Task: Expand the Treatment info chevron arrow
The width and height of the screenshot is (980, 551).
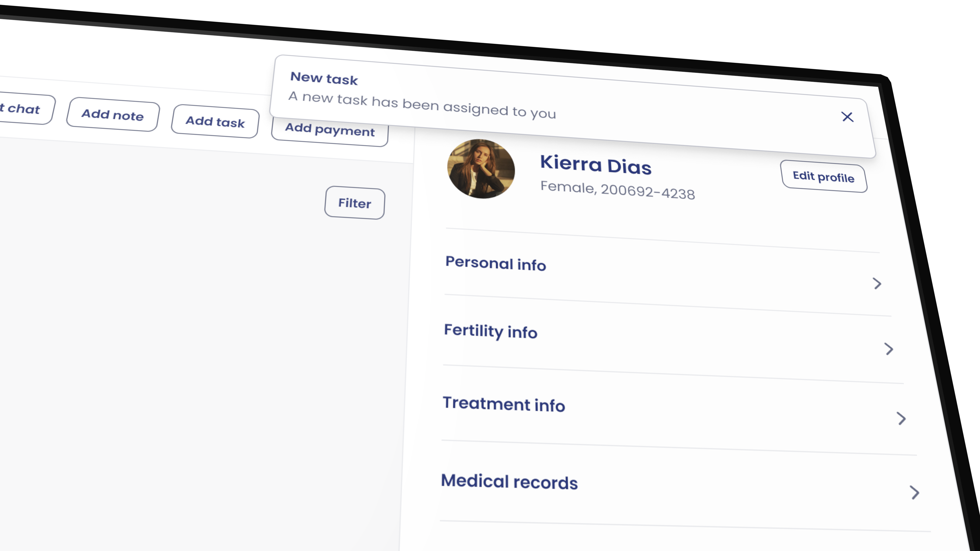Action: (901, 418)
